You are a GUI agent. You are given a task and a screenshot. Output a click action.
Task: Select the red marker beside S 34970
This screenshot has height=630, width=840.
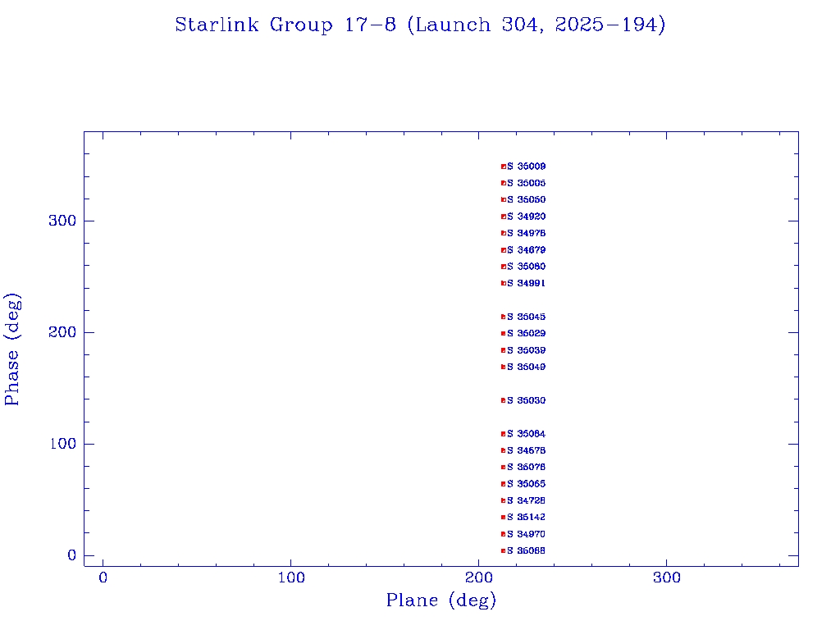tap(504, 534)
